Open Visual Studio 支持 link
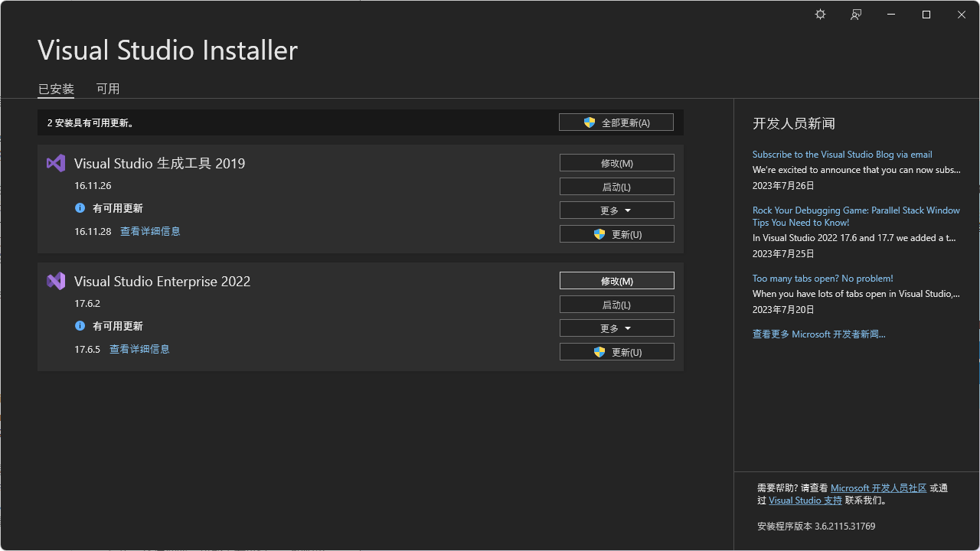Viewport: 980px width, 551px height. [805, 500]
